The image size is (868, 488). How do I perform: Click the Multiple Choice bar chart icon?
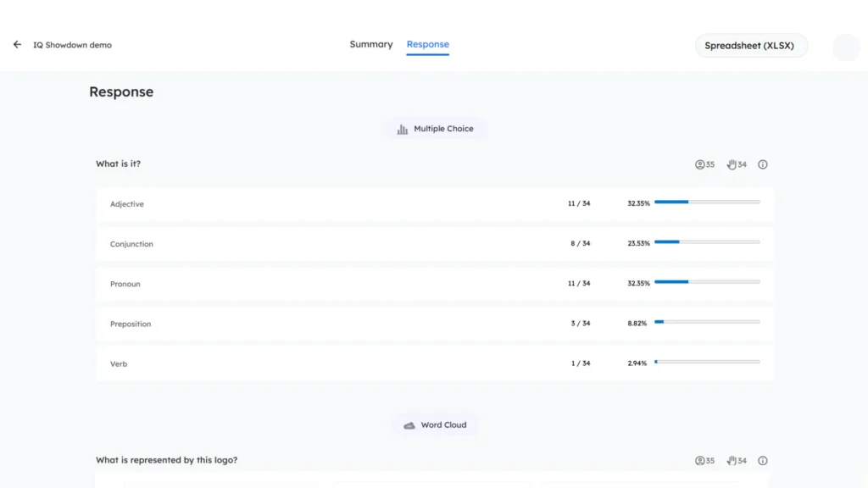pos(403,130)
